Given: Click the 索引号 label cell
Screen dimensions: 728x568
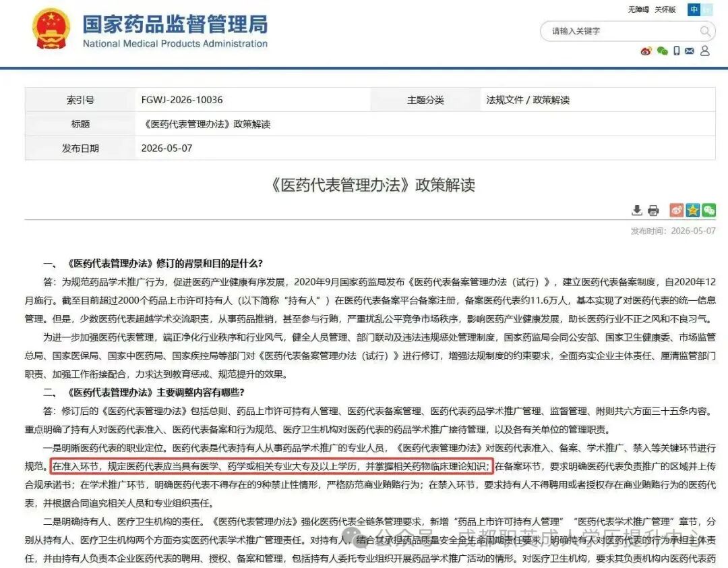Looking at the screenshot, I should click(x=80, y=100).
